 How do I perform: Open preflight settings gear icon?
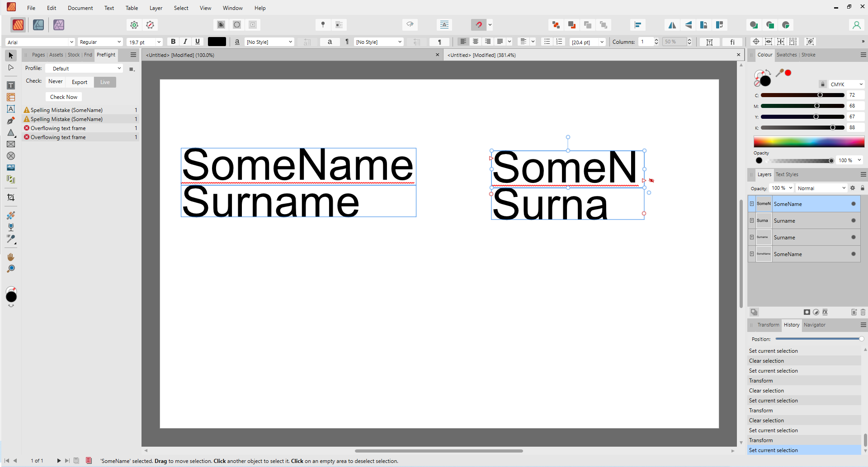tap(134, 25)
